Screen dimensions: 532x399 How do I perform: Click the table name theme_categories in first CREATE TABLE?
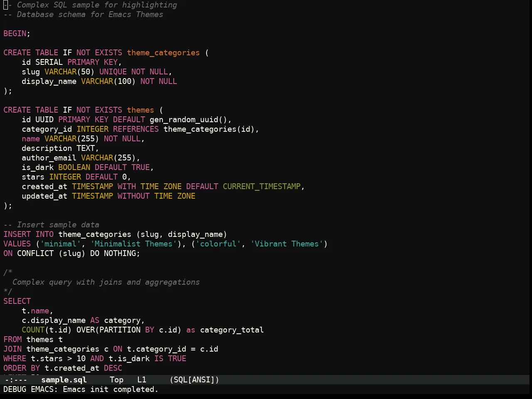163,53
